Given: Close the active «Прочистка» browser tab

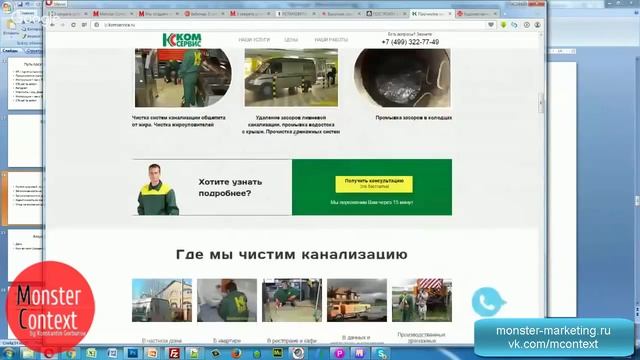Looking at the screenshot, I should [450, 14].
